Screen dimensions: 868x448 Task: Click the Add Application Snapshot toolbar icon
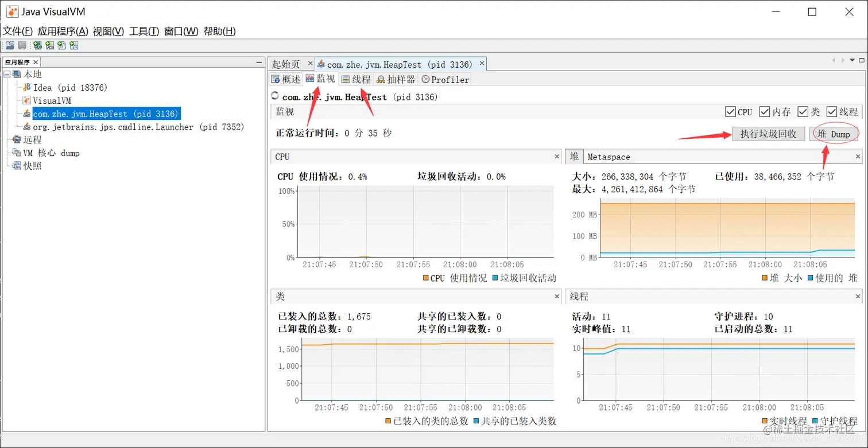point(73,46)
